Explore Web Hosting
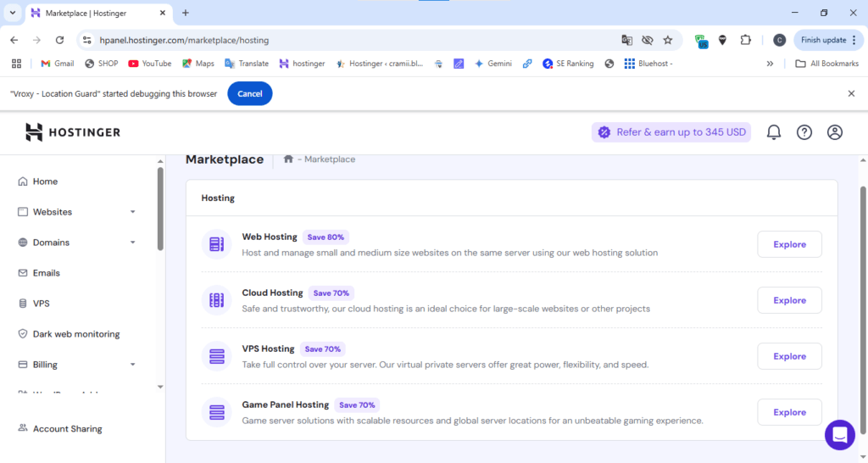This screenshot has width=868, height=463. pos(789,244)
